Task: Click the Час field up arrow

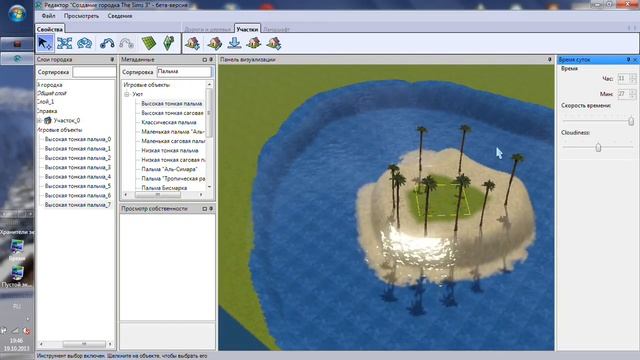Action: click(x=633, y=76)
